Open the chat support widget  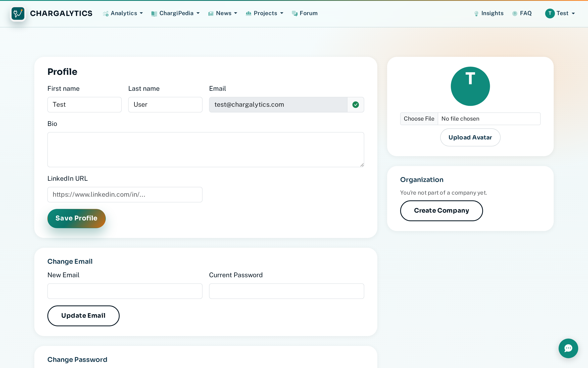pyautogui.click(x=568, y=348)
